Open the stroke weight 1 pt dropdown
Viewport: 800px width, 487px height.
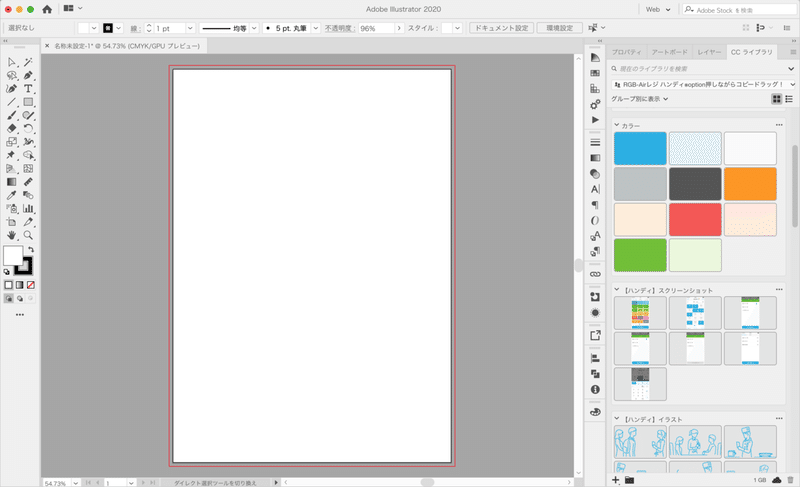click(x=190, y=28)
